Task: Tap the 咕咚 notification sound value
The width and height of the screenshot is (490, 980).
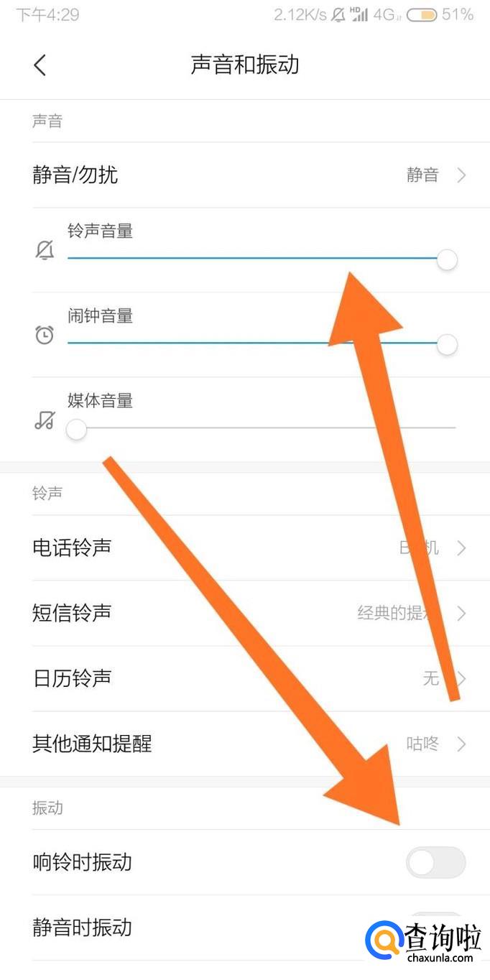Action: pos(422,744)
